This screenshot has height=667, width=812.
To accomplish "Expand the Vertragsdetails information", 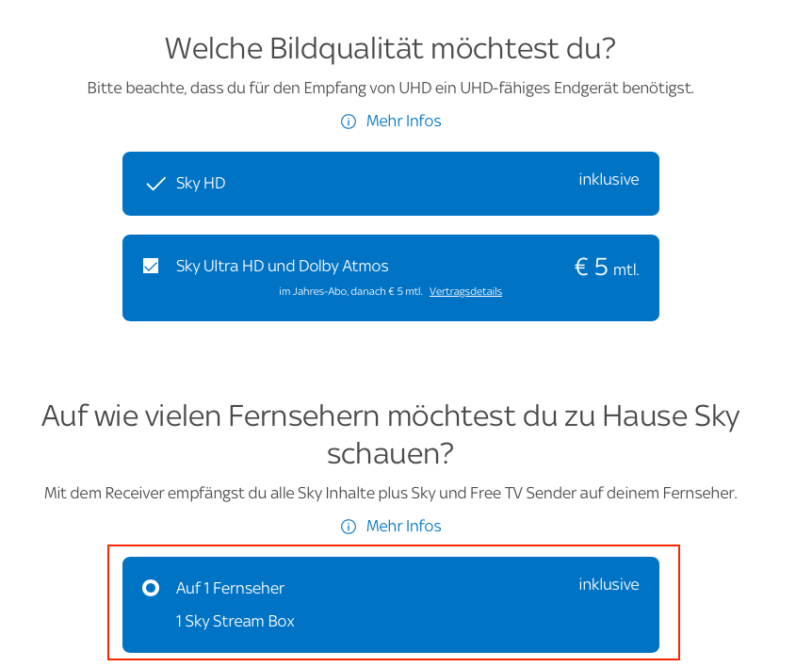I will click(465, 291).
